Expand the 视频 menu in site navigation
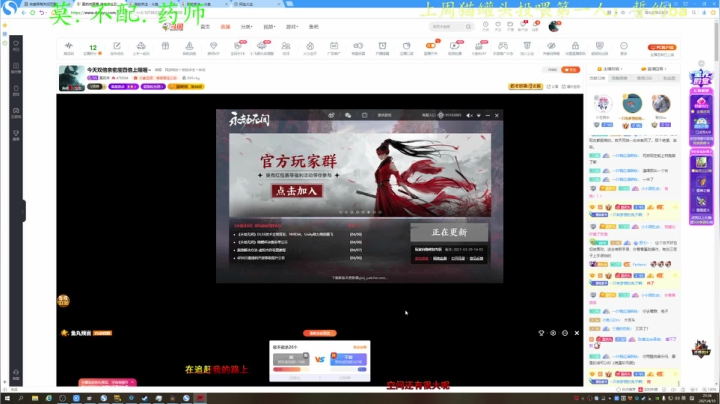The height and width of the screenshot is (404, 720). tap(269, 27)
